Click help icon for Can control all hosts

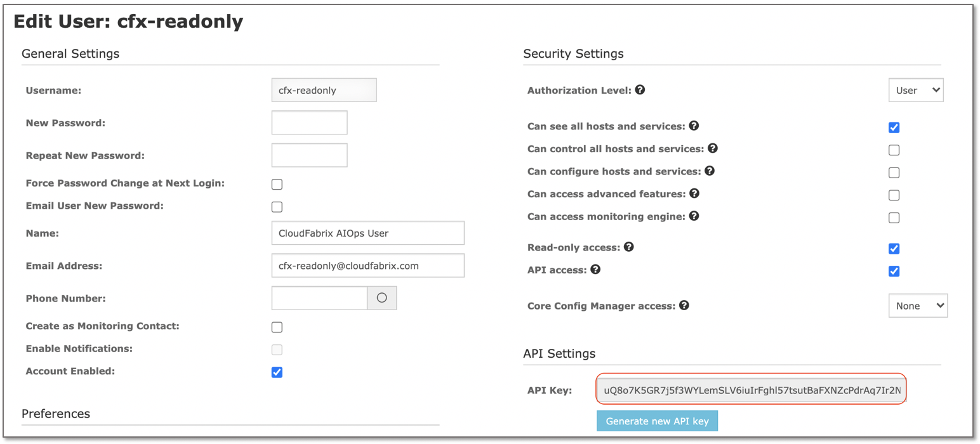pyautogui.click(x=713, y=148)
